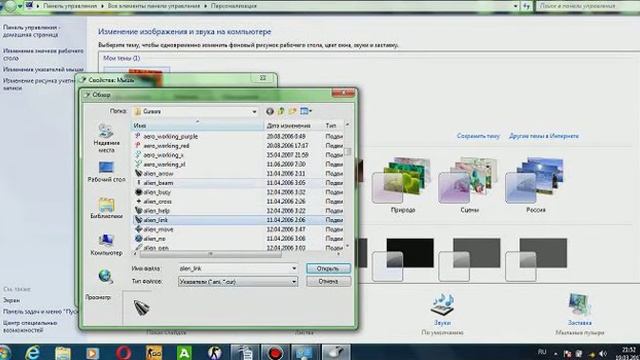The image size is (640, 360).
Task: Click Control Panel breadcrumb in address bar
Action: [70, 6]
